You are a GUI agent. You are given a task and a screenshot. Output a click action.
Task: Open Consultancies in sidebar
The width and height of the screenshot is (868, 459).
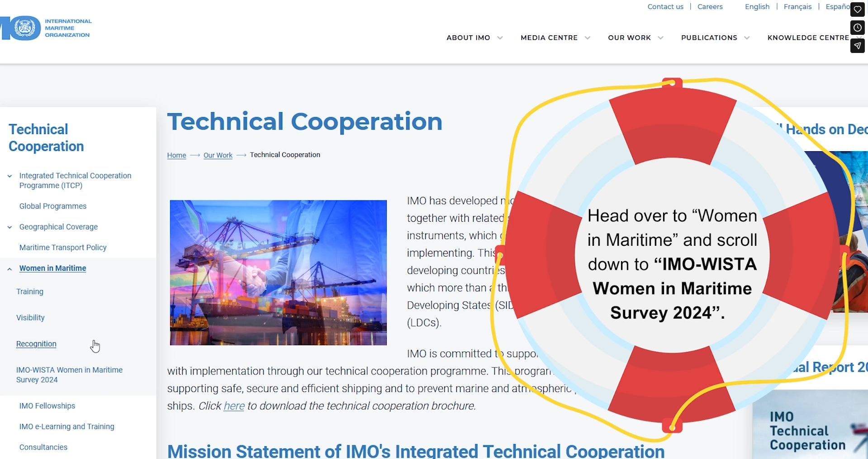click(x=43, y=448)
